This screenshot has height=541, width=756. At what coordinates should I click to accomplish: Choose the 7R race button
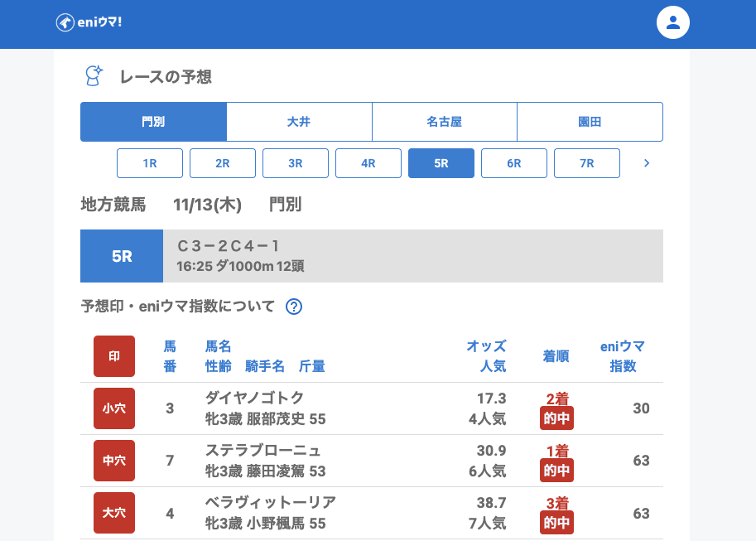pyautogui.click(x=587, y=163)
